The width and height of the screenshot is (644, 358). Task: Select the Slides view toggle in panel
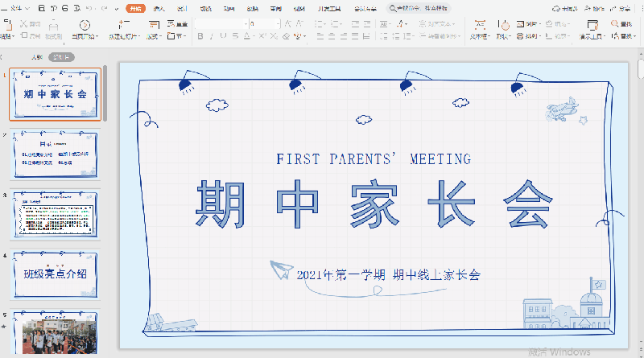[60, 57]
